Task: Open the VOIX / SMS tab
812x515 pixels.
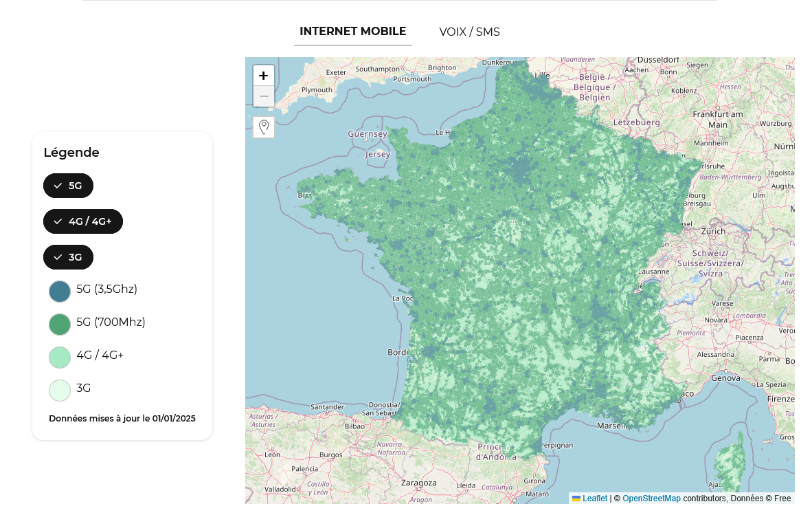Action: (469, 32)
